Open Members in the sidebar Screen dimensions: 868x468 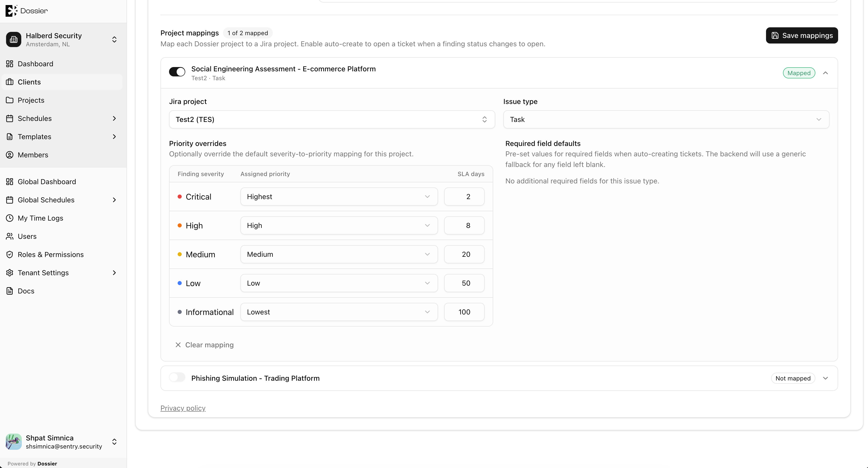62,155
